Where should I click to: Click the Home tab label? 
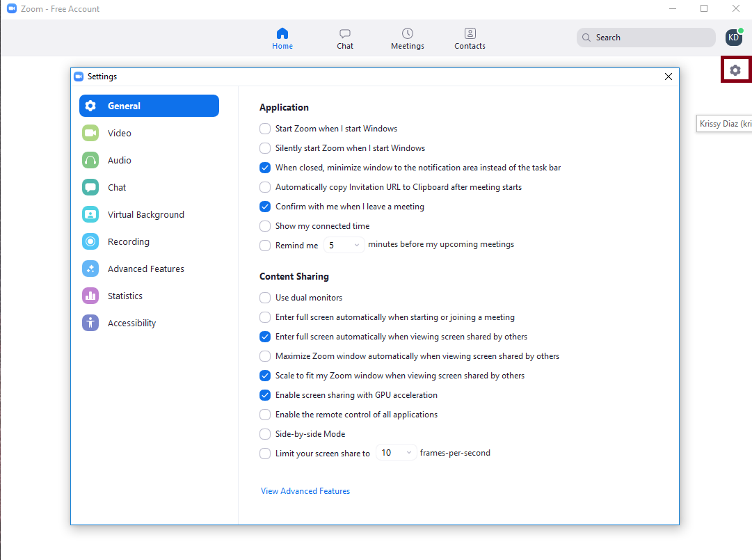pyautogui.click(x=282, y=46)
